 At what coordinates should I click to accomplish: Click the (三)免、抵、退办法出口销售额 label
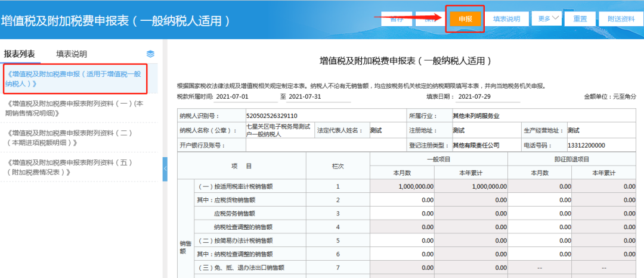pos(241,268)
